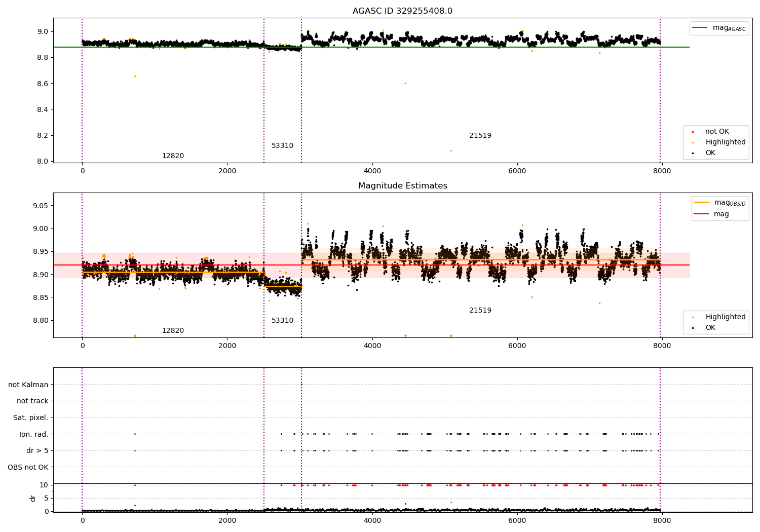This screenshot has height=532, width=760.
Task: Click the 'Magnitude Estimates' subplot title
Action: 402,186
